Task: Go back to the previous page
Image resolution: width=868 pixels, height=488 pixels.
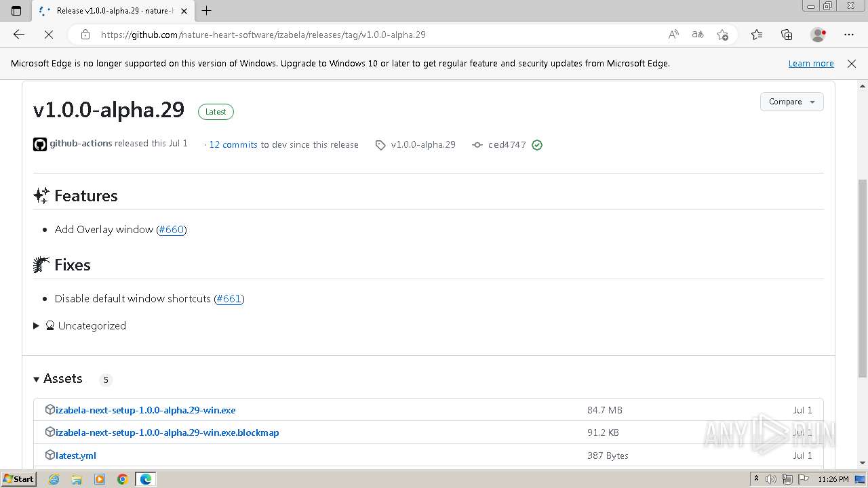Action: click(x=19, y=35)
